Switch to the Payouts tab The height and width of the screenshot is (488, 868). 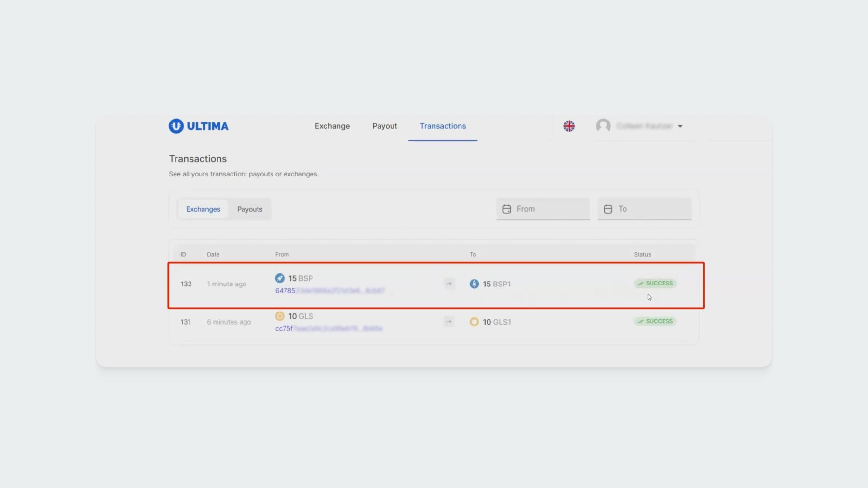pyautogui.click(x=250, y=209)
